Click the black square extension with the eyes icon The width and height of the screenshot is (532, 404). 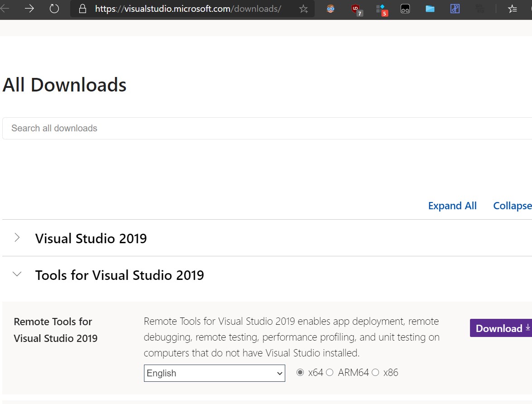(x=405, y=9)
